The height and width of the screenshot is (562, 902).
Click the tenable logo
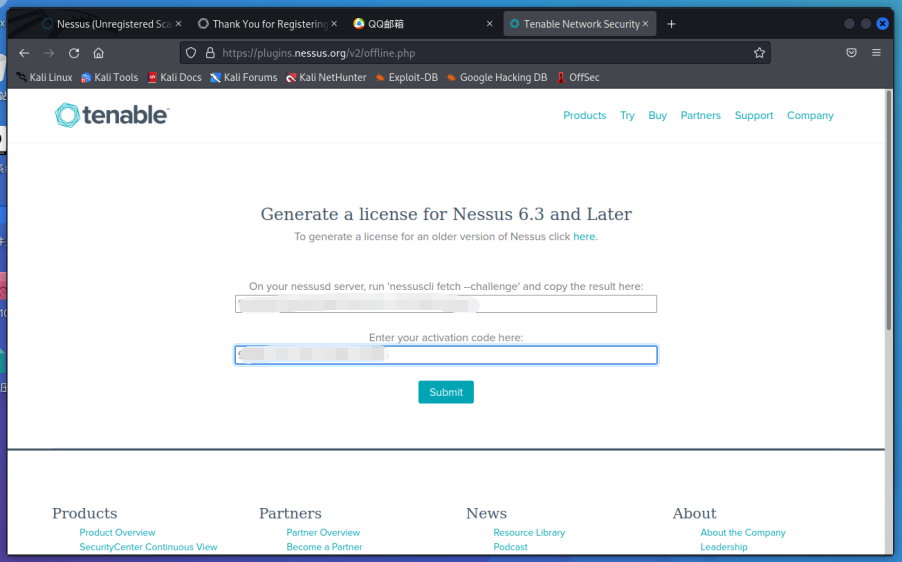[112, 115]
